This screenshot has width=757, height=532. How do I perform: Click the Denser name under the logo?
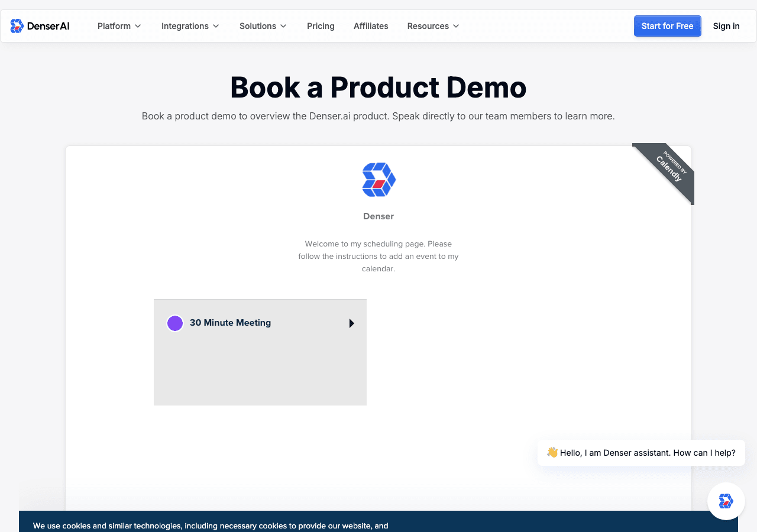[x=378, y=216]
